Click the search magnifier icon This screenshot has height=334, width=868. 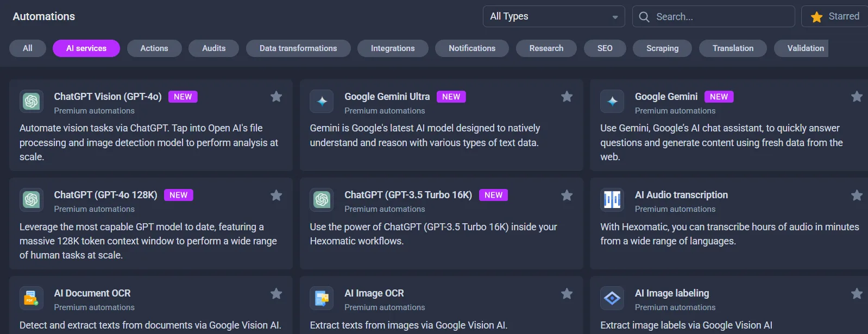point(644,17)
